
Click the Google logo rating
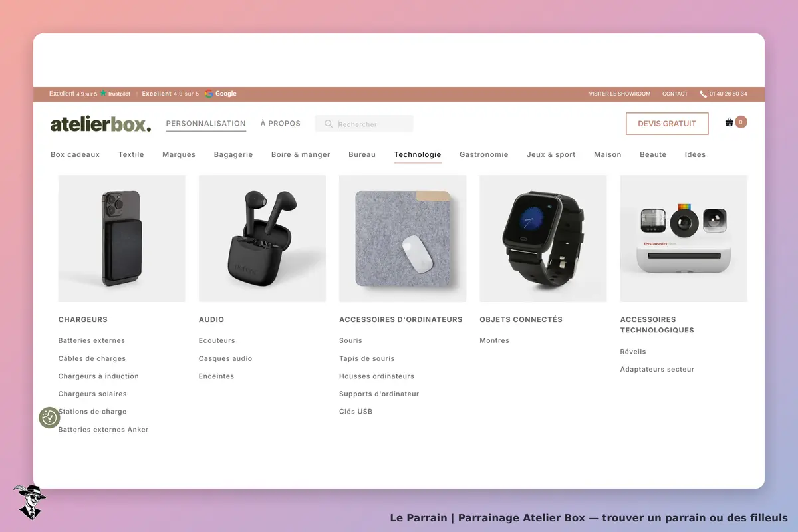point(221,94)
